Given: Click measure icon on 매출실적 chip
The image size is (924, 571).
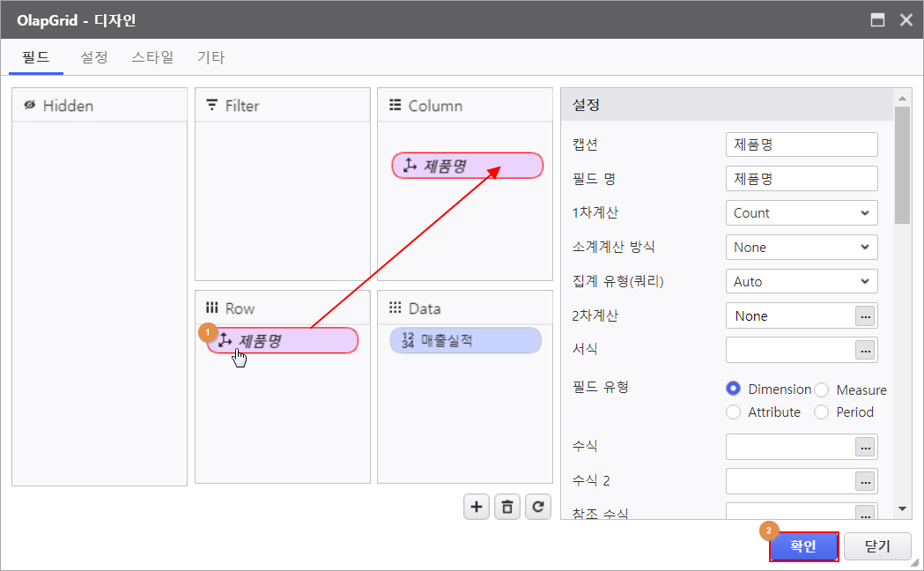Looking at the screenshot, I should [408, 340].
